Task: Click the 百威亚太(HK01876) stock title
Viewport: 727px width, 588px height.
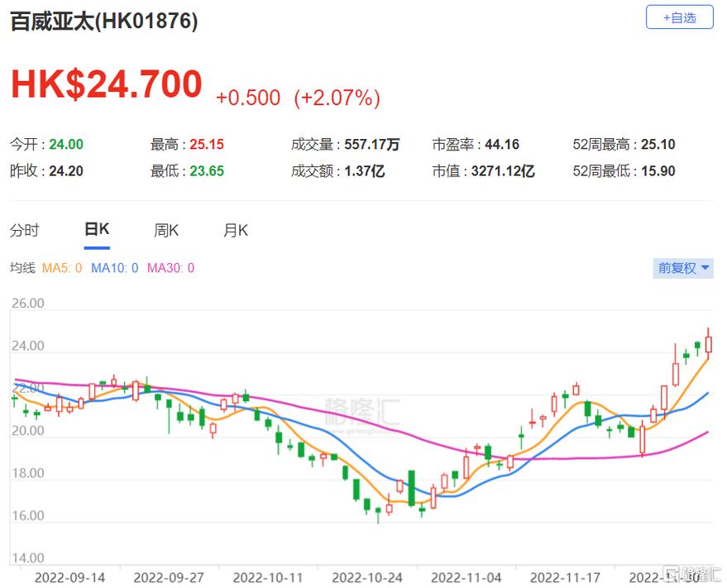Action: tap(104, 22)
